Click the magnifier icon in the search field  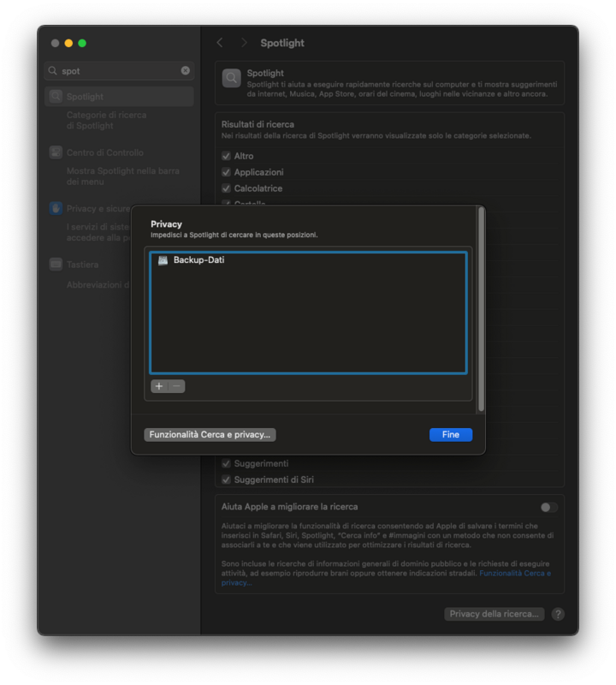(53, 71)
